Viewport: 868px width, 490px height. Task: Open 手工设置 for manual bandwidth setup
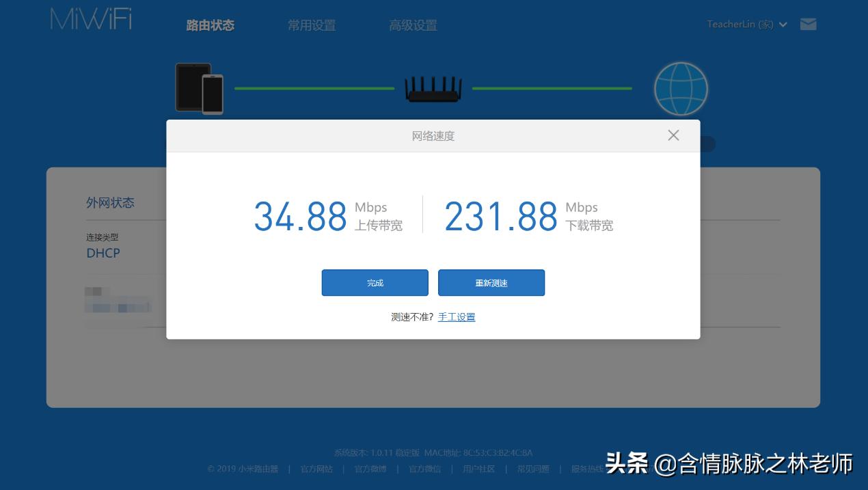(457, 316)
